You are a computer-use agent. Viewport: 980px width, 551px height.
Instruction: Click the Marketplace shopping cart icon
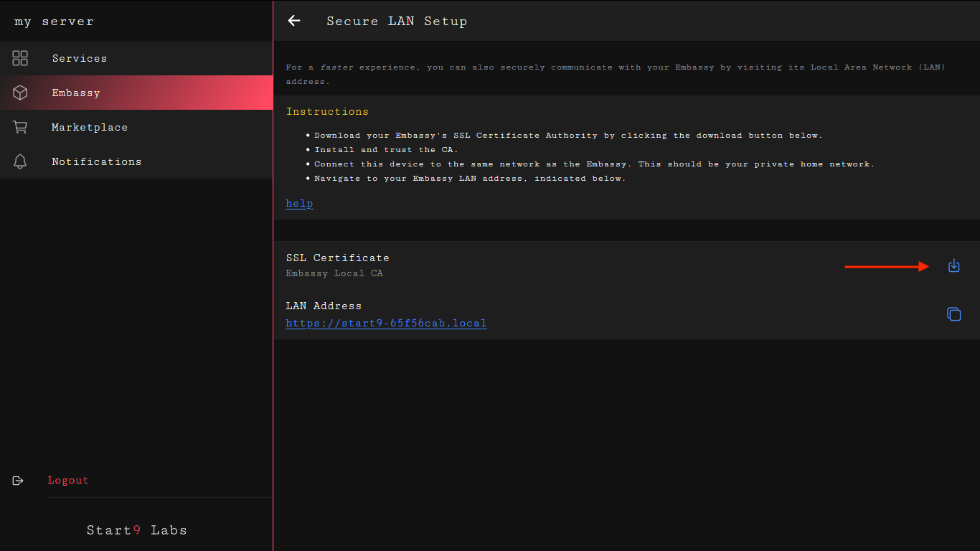(x=20, y=127)
